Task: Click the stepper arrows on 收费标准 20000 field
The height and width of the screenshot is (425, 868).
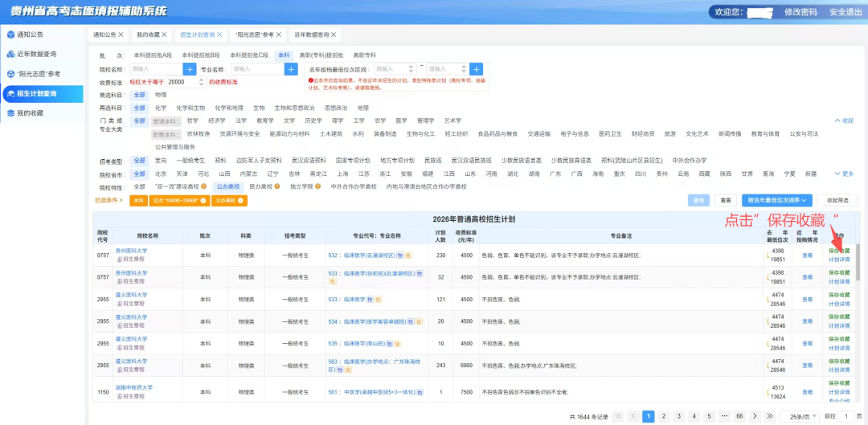Action: click(x=202, y=81)
